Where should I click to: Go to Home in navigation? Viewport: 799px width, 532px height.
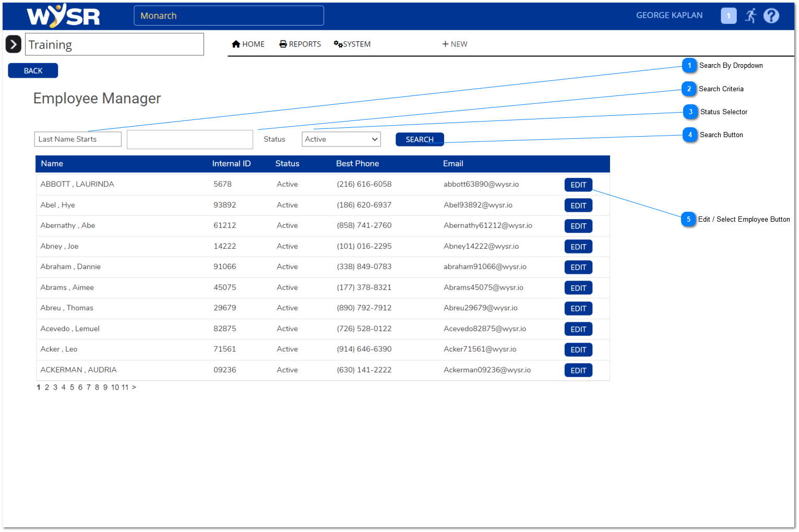pos(248,44)
